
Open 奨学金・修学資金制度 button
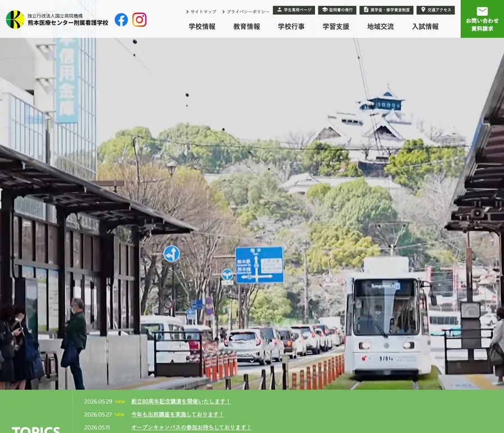tap(386, 10)
